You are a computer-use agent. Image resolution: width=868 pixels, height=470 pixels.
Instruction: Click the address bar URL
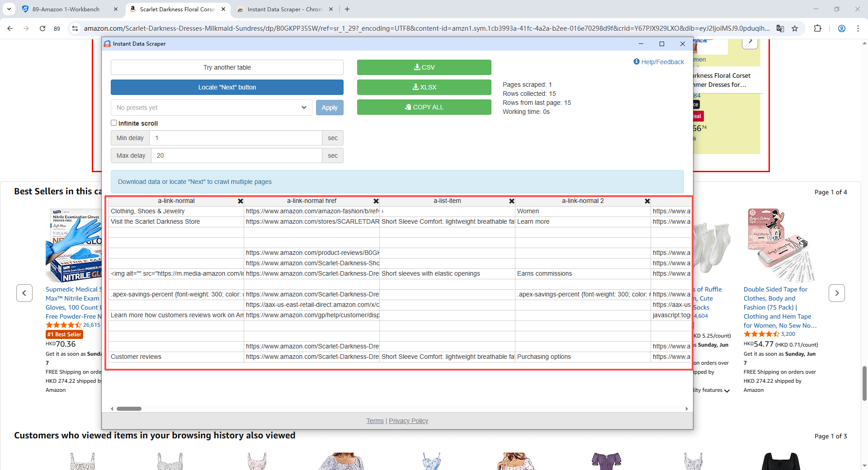pyautogui.click(x=427, y=28)
